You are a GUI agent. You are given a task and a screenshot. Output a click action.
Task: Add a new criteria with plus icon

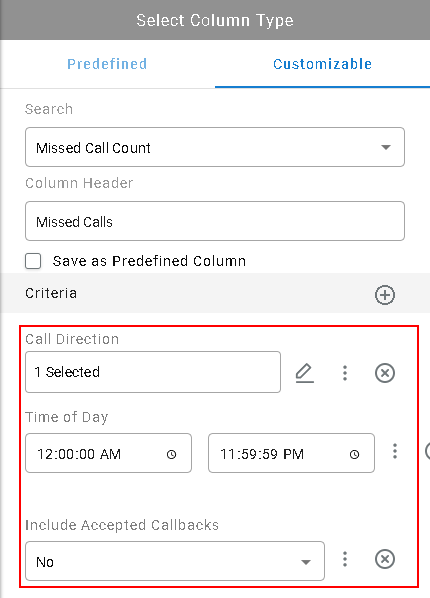tap(385, 295)
